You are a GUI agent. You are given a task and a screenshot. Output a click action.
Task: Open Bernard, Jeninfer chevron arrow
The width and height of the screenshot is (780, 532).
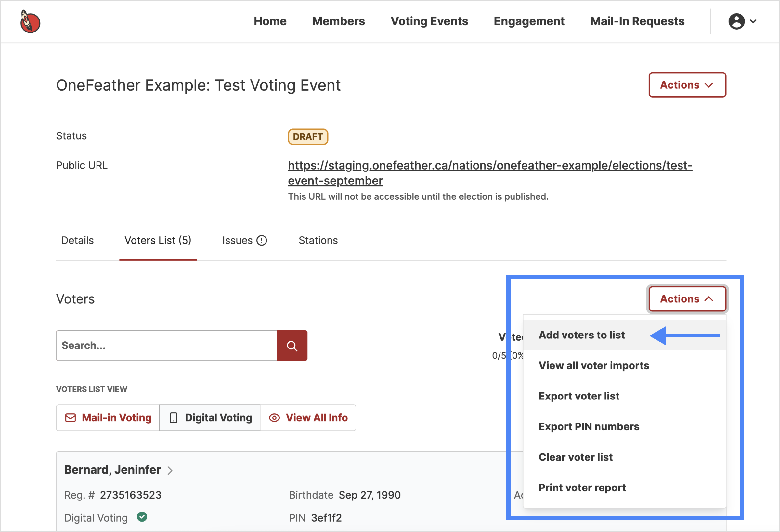click(x=170, y=471)
